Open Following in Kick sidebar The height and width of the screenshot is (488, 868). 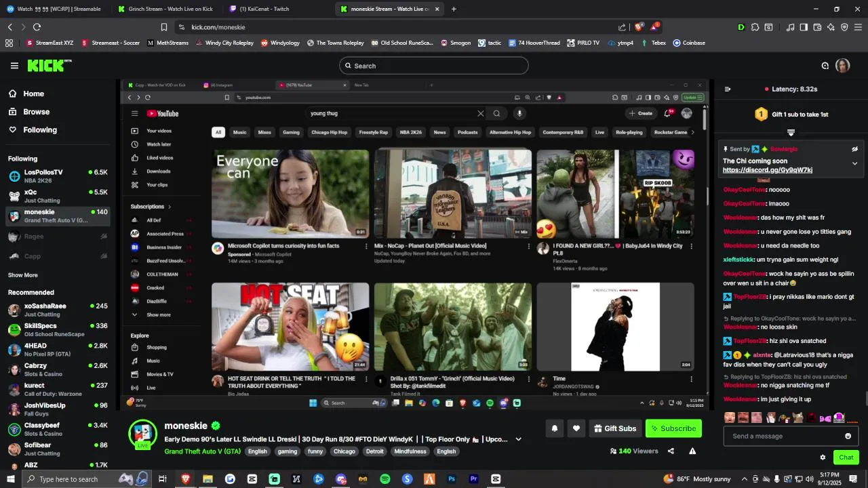click(x=33, y=129)
